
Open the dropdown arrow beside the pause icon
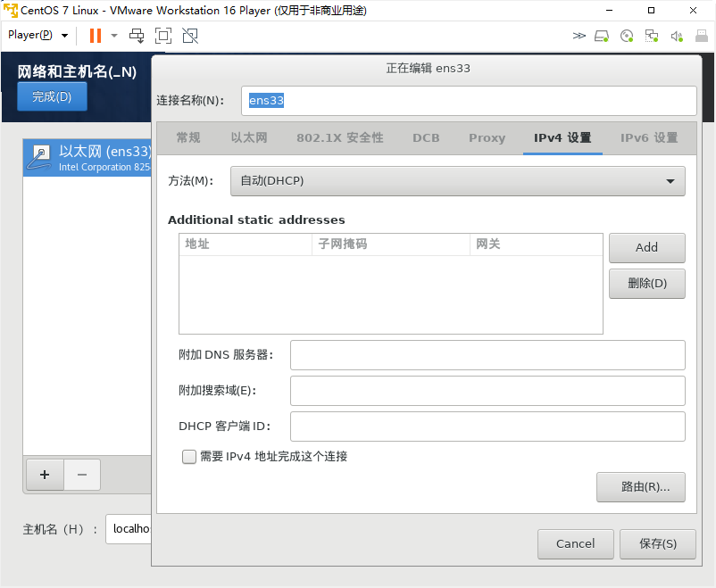click(x=114, y=36)
